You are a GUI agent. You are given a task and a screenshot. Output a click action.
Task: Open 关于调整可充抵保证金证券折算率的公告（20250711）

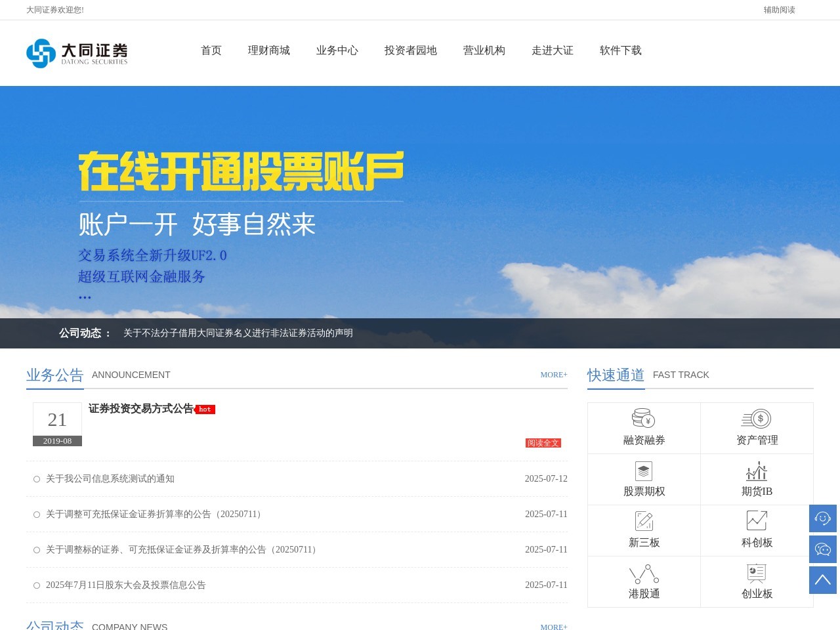[x=156, y=514]
